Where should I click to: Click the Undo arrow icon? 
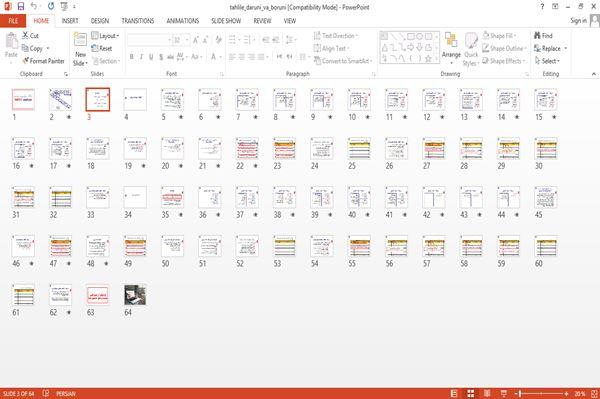coord(34,6)
